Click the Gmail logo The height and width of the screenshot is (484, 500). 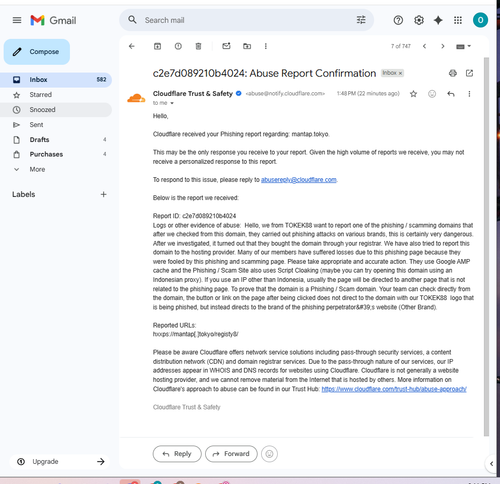tap(53, 20)
